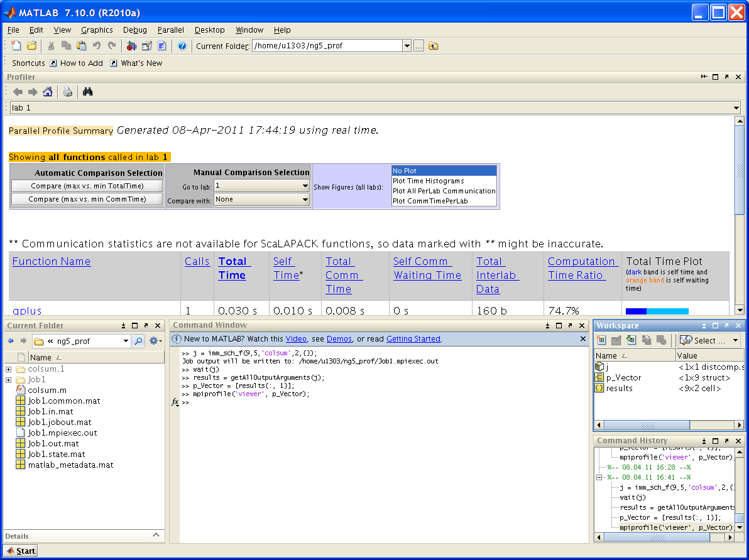Sort the table by Function Name link
The height and width of the screenshot is (560, 749).
51,262
